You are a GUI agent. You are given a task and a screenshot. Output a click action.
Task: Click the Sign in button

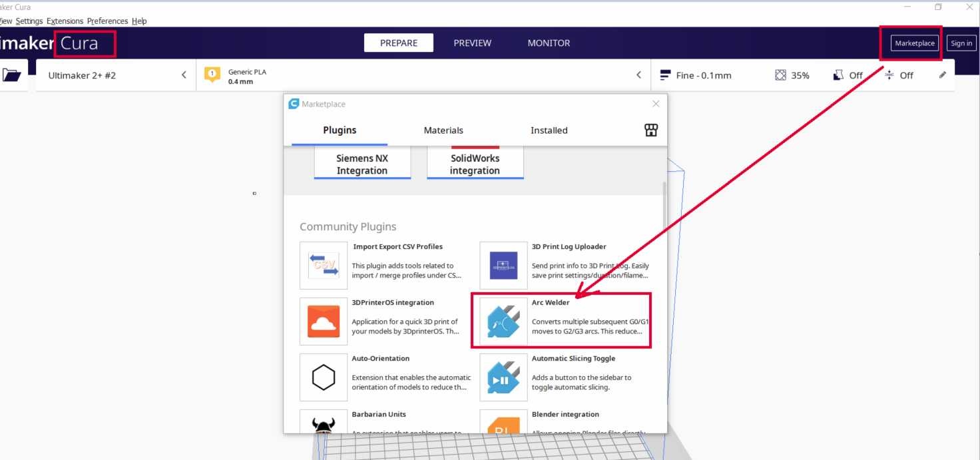961,43
